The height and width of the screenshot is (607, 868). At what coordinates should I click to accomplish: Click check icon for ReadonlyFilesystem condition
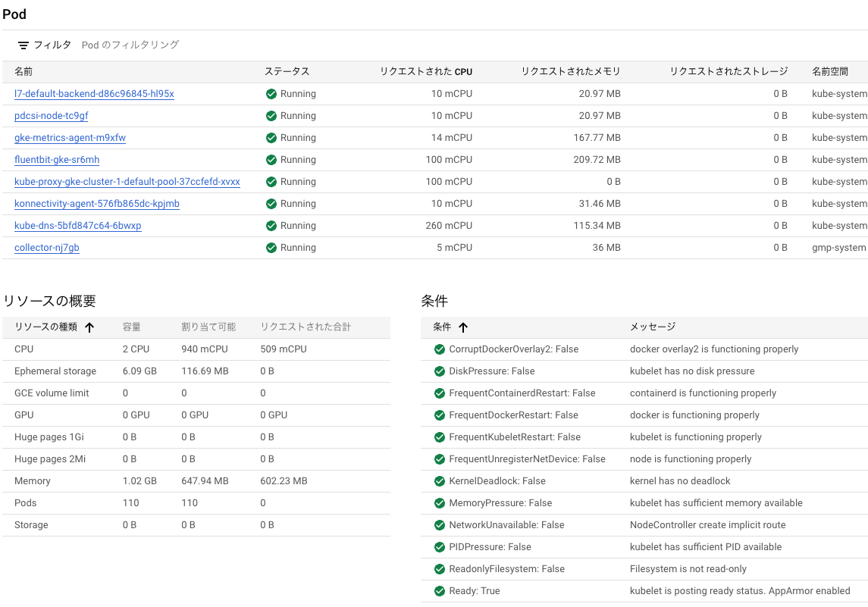click(x=440, y=569)
